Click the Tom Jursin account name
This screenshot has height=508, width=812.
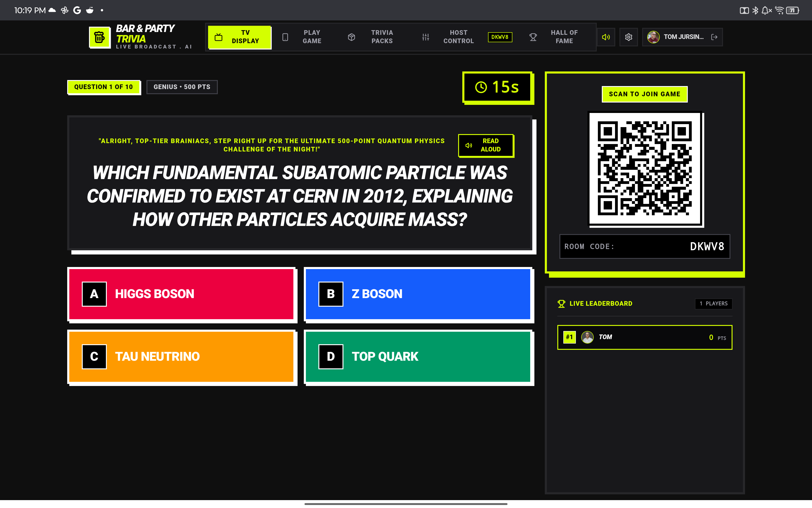pos(683,37)
